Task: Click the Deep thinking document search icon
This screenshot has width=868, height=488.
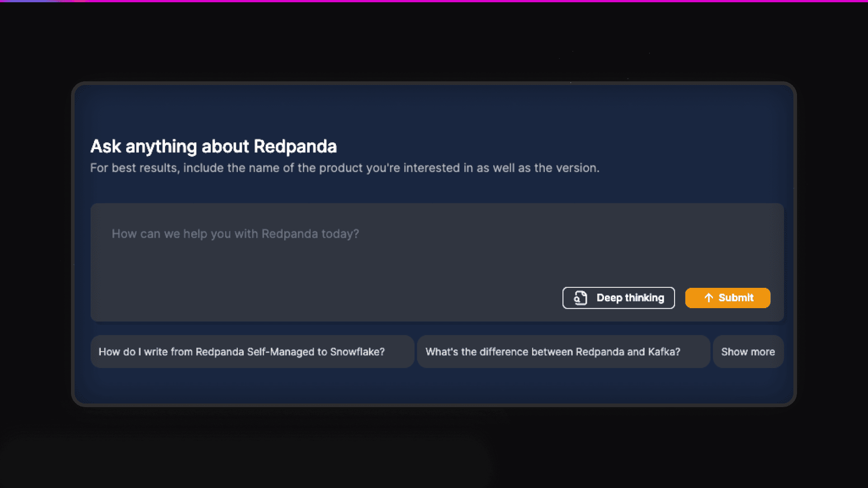Action: pyautogui.click(x=580, y=298)
